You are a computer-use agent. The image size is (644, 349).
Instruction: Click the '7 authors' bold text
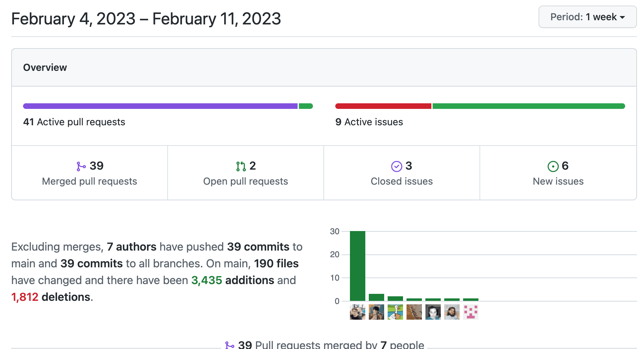pyautogui.click(x=132, y=247)
